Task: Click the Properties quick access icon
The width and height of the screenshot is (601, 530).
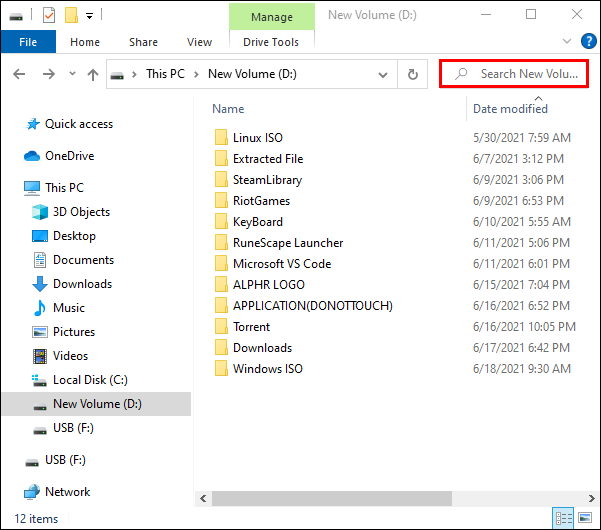Action: coord(49,16)
